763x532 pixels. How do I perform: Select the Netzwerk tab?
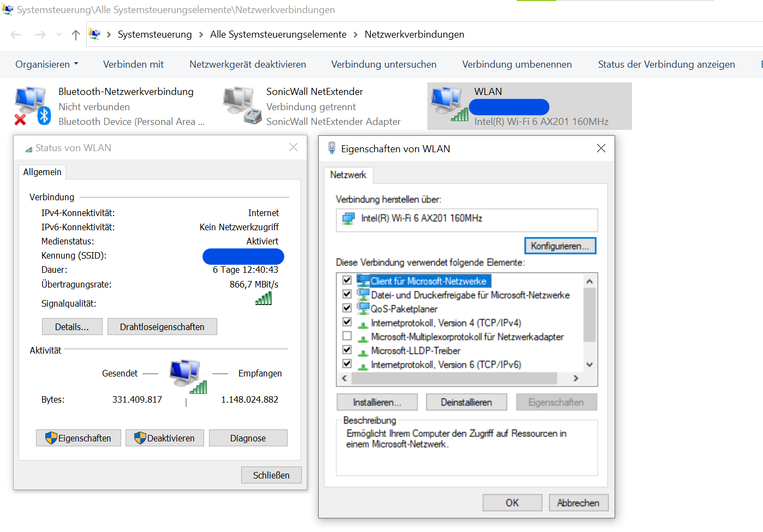(x=348, y=175)
